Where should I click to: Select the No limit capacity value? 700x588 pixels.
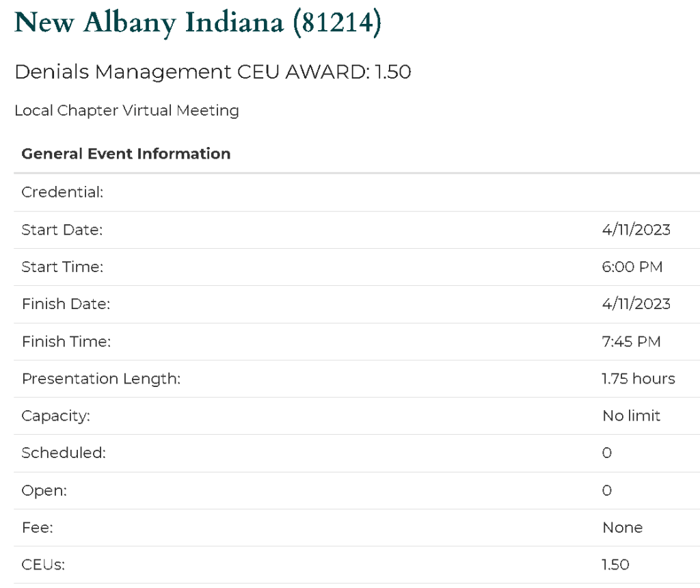[632, 415]
